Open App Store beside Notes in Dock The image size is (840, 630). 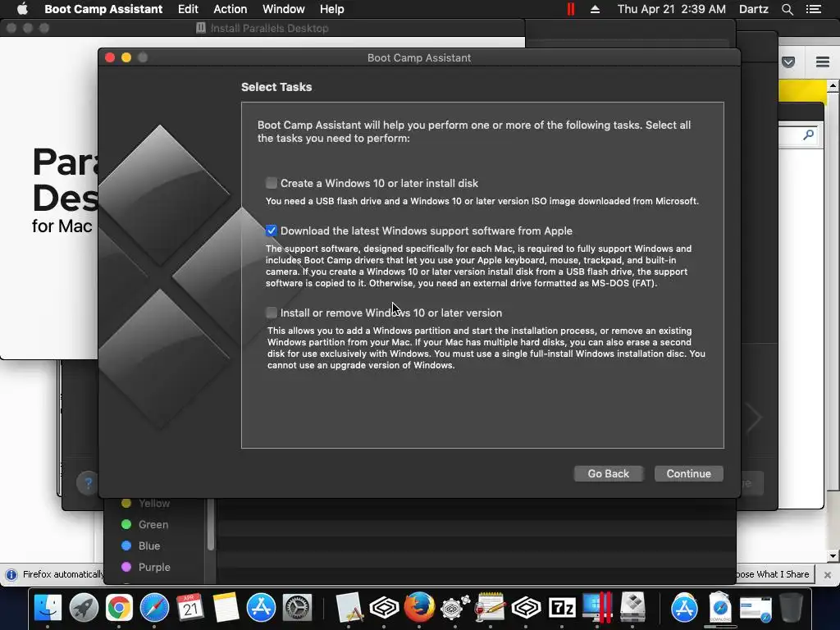point(261,608)
